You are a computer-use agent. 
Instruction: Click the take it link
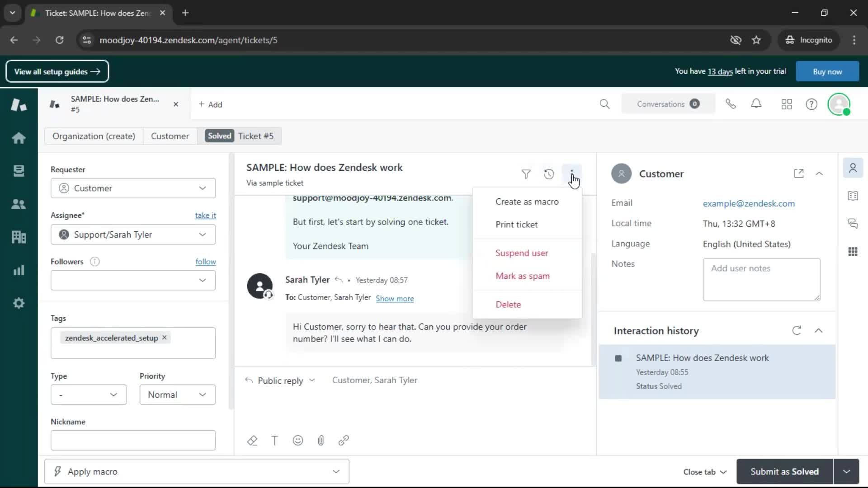point(205,216)
